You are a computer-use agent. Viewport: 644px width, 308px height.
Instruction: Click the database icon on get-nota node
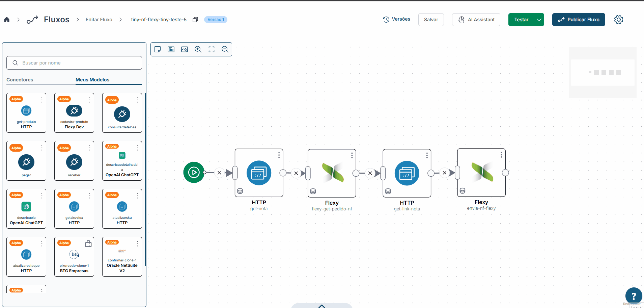pos(240,191)
